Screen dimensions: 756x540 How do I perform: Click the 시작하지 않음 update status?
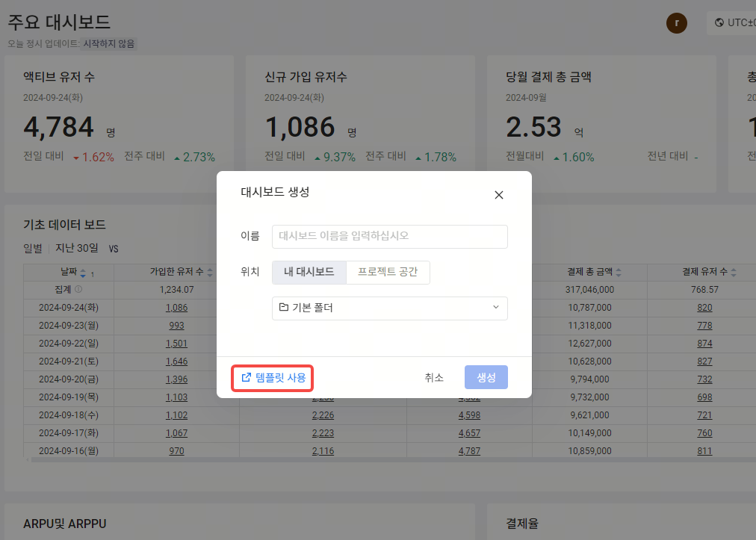[x=109, y=44]
